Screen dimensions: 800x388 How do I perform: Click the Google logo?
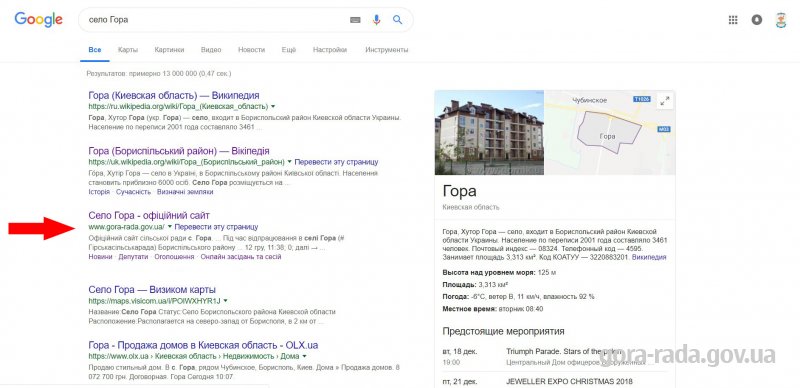tap(38, 20)
